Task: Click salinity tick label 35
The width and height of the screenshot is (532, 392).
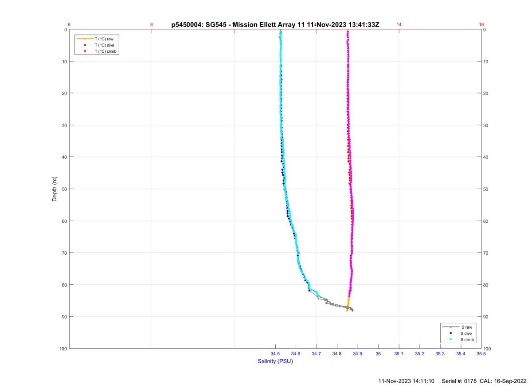Action: [378, 353]
